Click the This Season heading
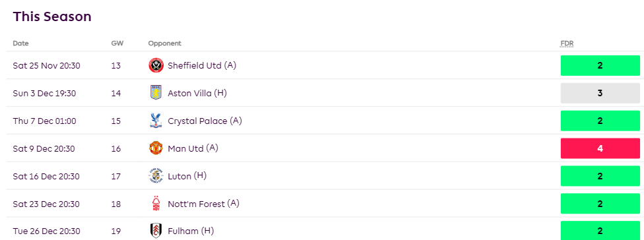The width and height of the screenshot is (644, 240). 52,17
